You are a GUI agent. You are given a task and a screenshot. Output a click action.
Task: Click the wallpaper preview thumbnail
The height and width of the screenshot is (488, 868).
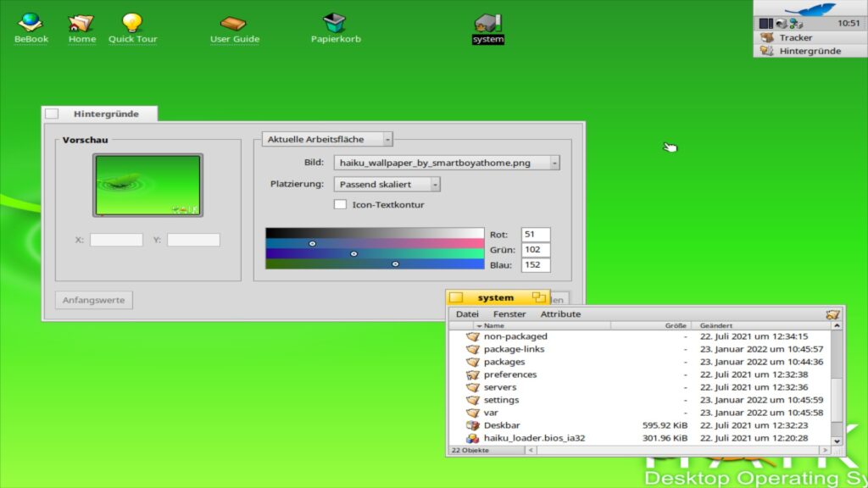[x=147, y=186]
